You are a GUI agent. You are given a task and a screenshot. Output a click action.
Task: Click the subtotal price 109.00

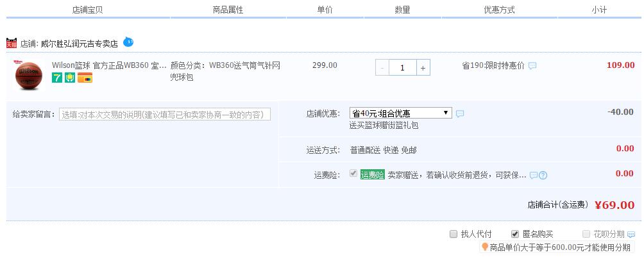pyautogui.click(x=621, y=65)
